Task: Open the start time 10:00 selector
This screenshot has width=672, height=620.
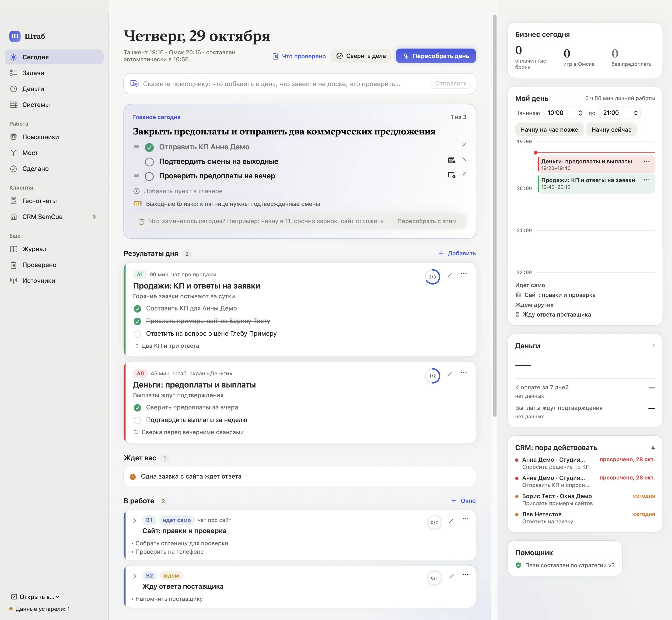Action: click(x=564, y=113)
